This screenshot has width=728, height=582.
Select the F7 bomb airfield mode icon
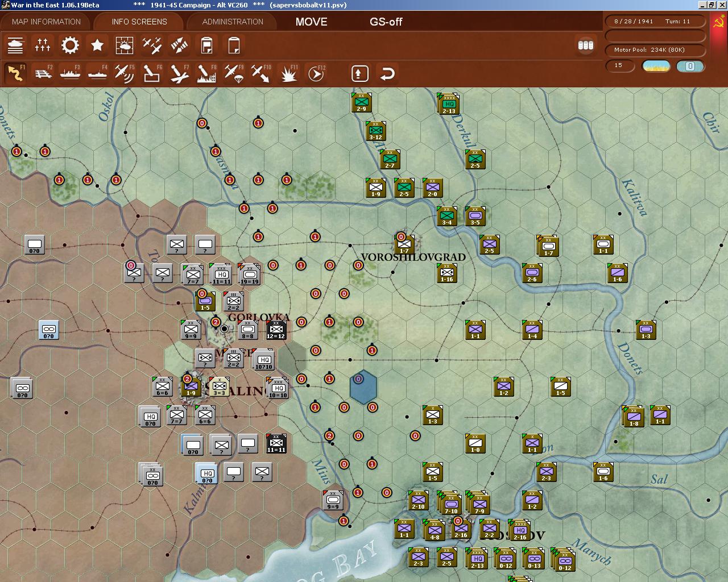[179, 73]
